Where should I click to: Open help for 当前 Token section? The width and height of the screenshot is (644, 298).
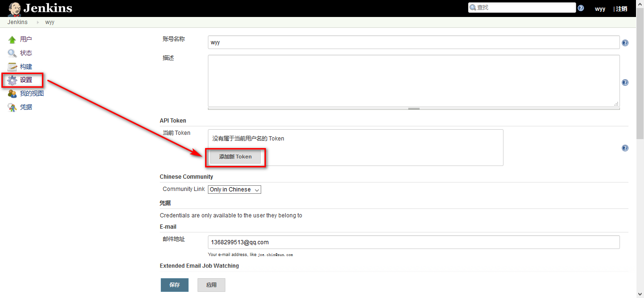coord(625,148)
